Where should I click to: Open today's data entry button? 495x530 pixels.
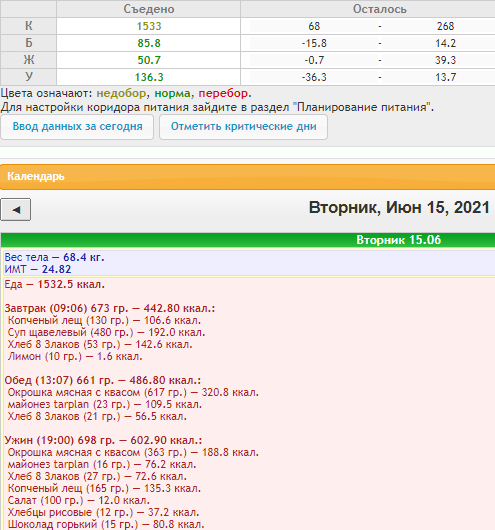tap(77, 127)
